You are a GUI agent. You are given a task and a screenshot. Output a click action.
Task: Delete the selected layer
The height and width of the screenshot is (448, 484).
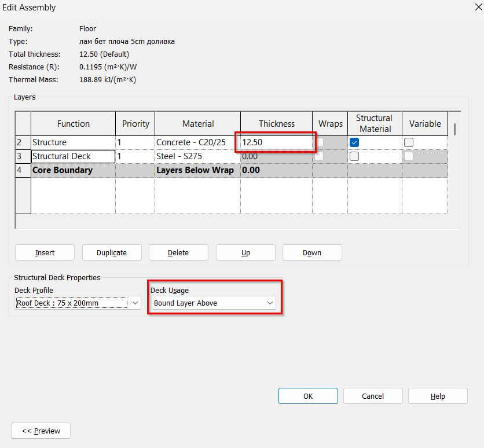click(x=178, y=252)
